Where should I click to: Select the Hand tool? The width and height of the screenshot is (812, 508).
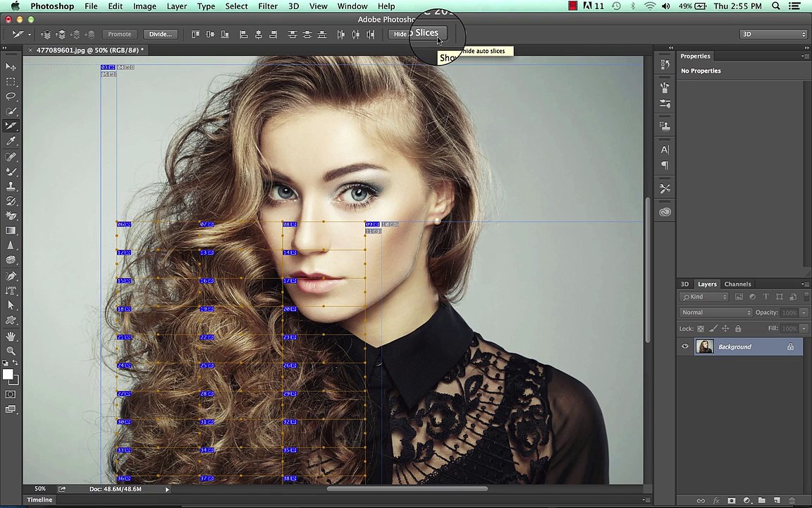(x=11, y=337)
